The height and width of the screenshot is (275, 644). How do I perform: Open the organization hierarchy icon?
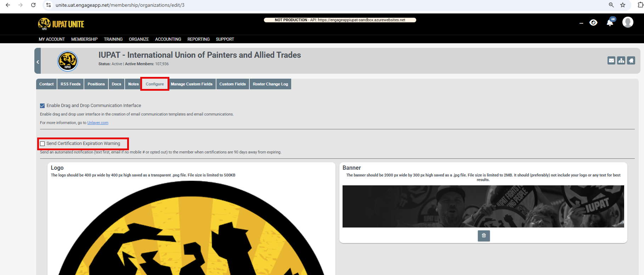[621, 61]
